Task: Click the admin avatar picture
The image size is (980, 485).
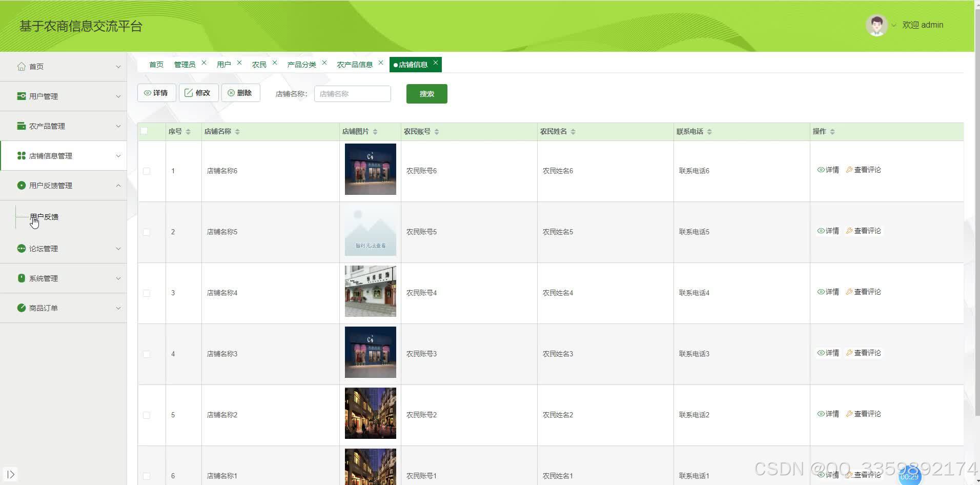Action: [x=876, y=25]
